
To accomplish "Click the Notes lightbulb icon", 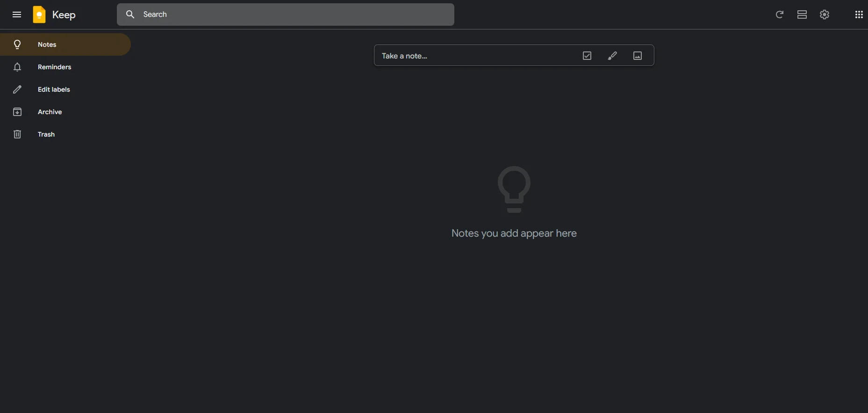I will (17, 44).
